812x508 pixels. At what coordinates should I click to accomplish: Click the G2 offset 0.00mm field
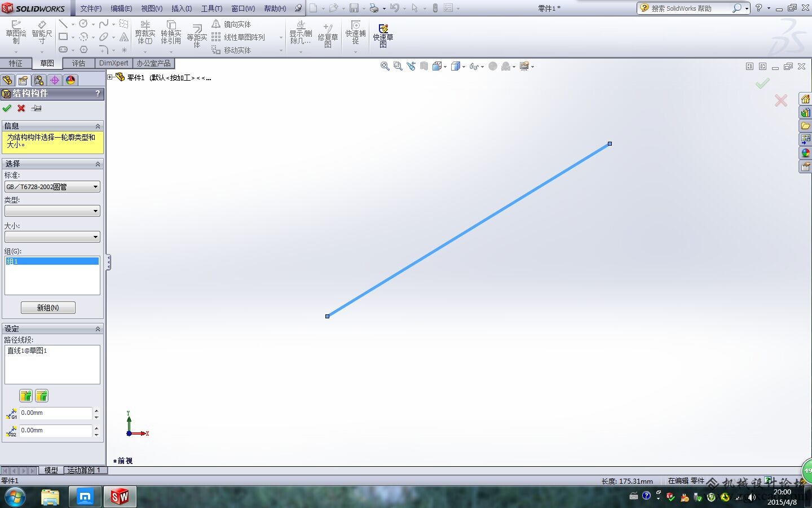[55, 431]
